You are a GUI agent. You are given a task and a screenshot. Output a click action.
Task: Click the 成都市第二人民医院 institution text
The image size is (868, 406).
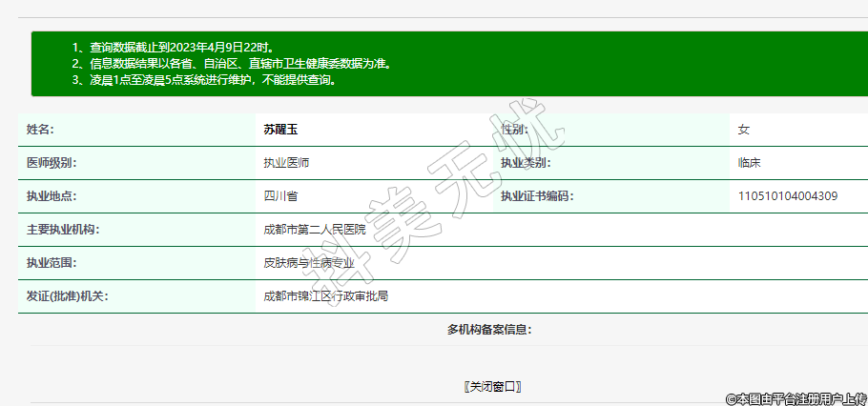(314, 230)
